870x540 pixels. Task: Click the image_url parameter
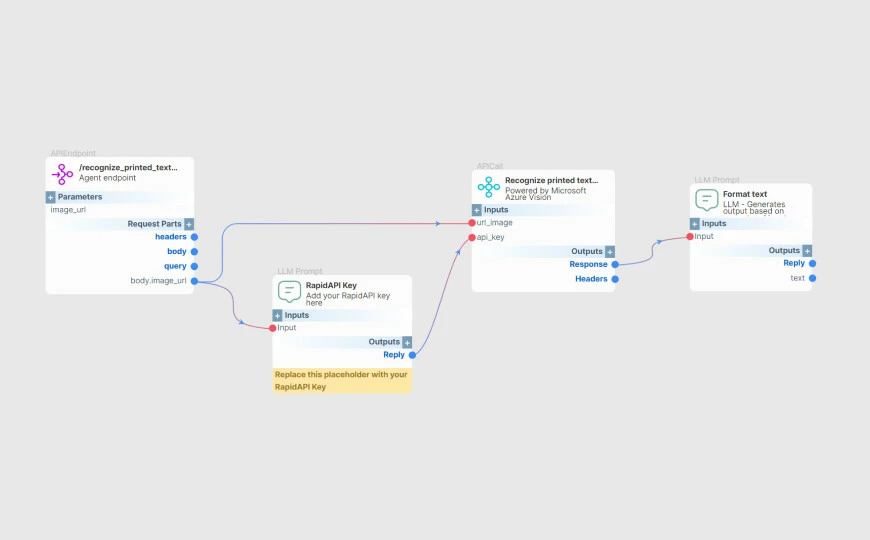tap(68, 210)
